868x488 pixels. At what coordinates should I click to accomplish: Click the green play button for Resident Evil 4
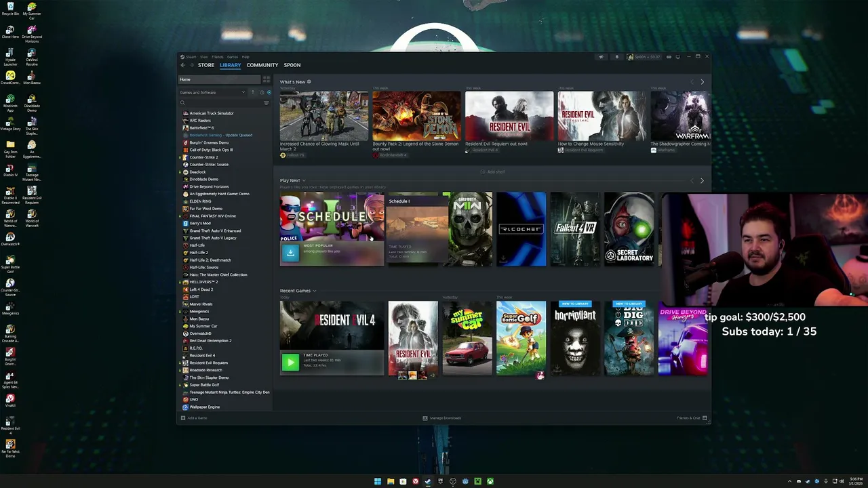(290, 362)
